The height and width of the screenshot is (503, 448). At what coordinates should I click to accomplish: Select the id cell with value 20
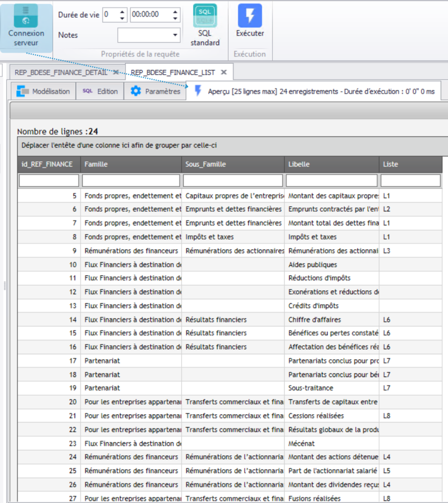pos(49,402)
